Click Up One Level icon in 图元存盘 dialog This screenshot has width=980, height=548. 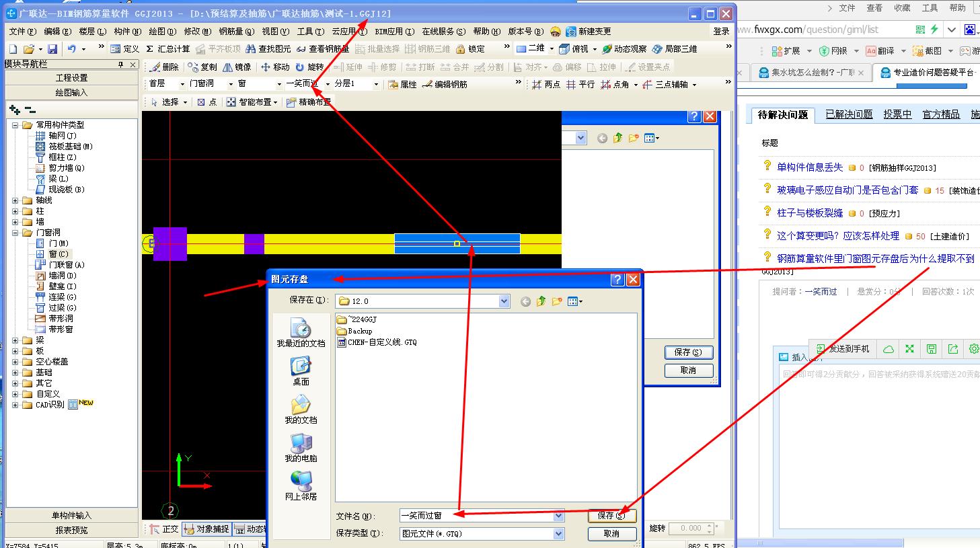click(541, 302)
